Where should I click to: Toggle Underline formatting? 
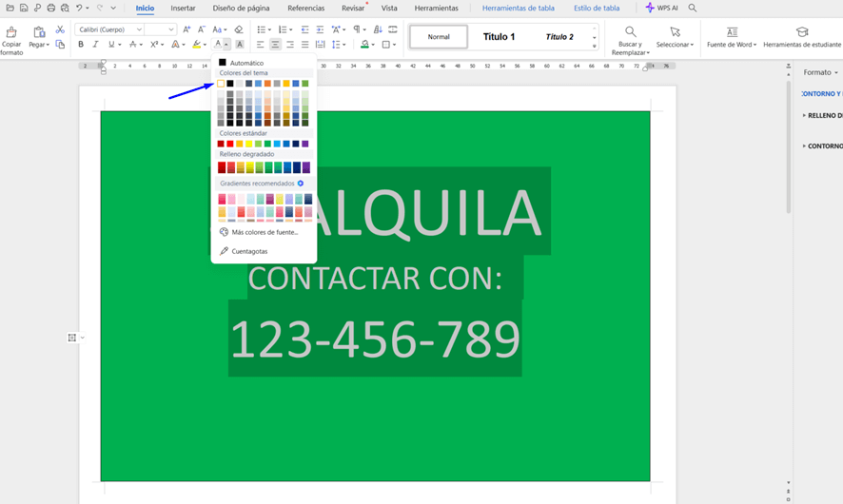[x=111, y=45]
